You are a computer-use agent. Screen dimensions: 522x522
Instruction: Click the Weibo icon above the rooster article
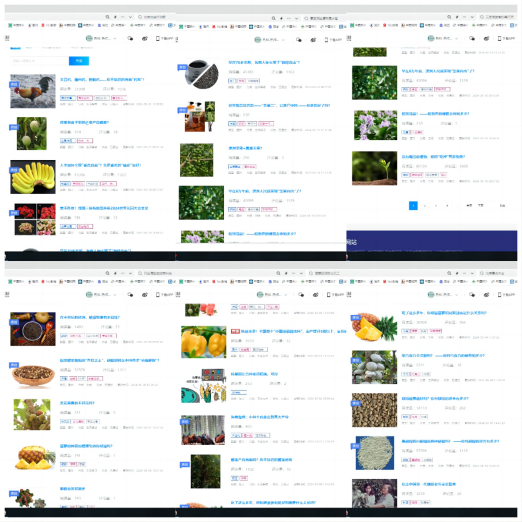[x=145, y=39]
